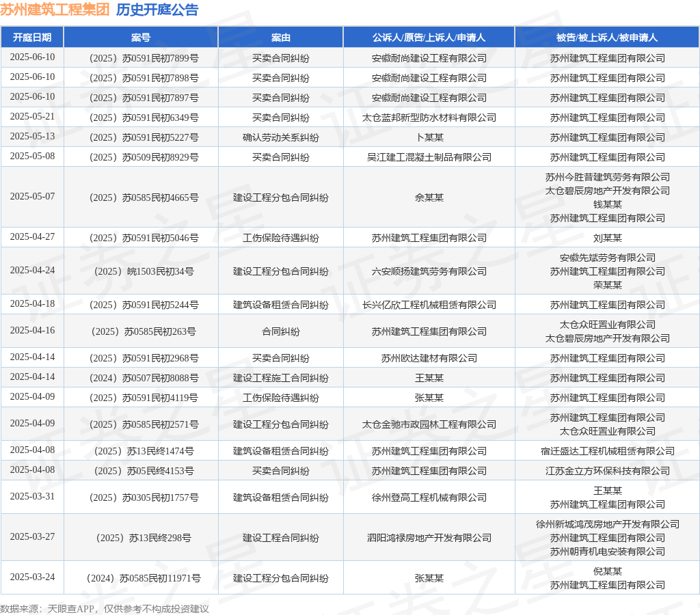Click the date 2025-05-08
Screen dimensions: 700x615
32,156
